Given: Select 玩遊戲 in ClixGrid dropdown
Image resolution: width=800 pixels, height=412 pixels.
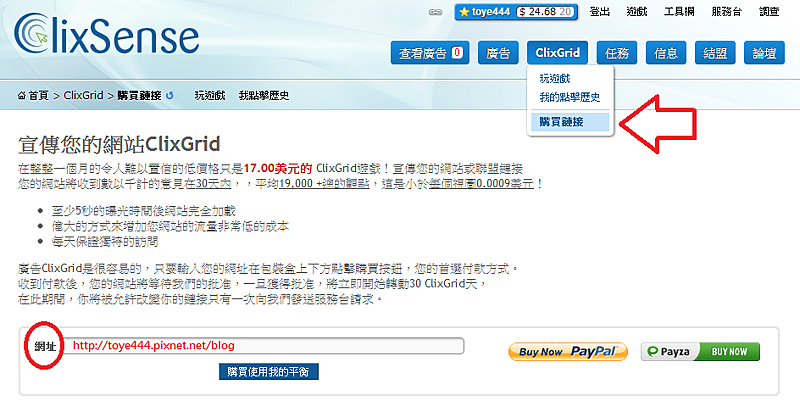Looking at the screenshot, I should (x=555, y=79).
